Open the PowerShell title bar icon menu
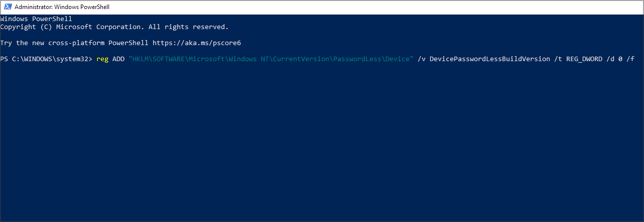Screen dimensions: 644x222 (x=8, y=7)
